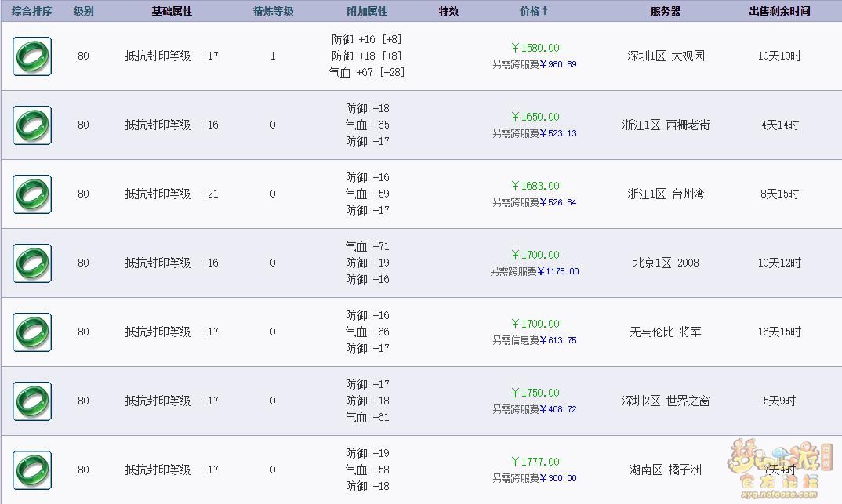Image resolution: width=842 pixels, height=504 pixels.
Task: Click the ring icon from 无与伦比-将军
Action: tap(32, 332)
